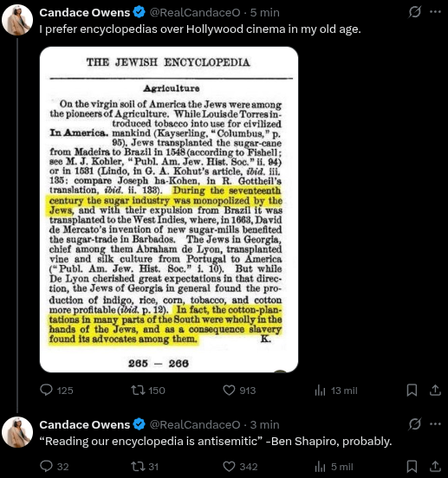Click the @RealCandaceO handle on second tweet
Viewport: 448px width, 478px height.
tap(195, 424)
